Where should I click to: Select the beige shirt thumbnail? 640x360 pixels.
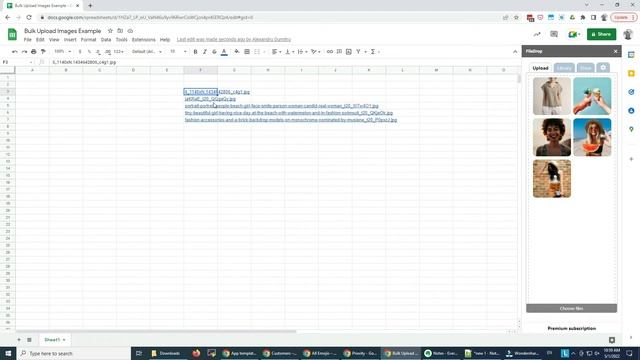(552, 96)
